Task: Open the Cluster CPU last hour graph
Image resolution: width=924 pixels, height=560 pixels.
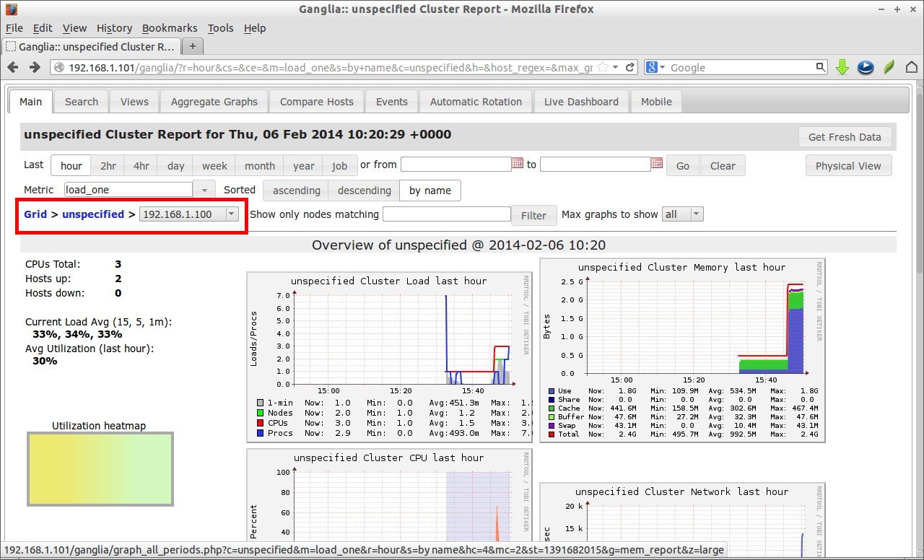Action: 388,494
